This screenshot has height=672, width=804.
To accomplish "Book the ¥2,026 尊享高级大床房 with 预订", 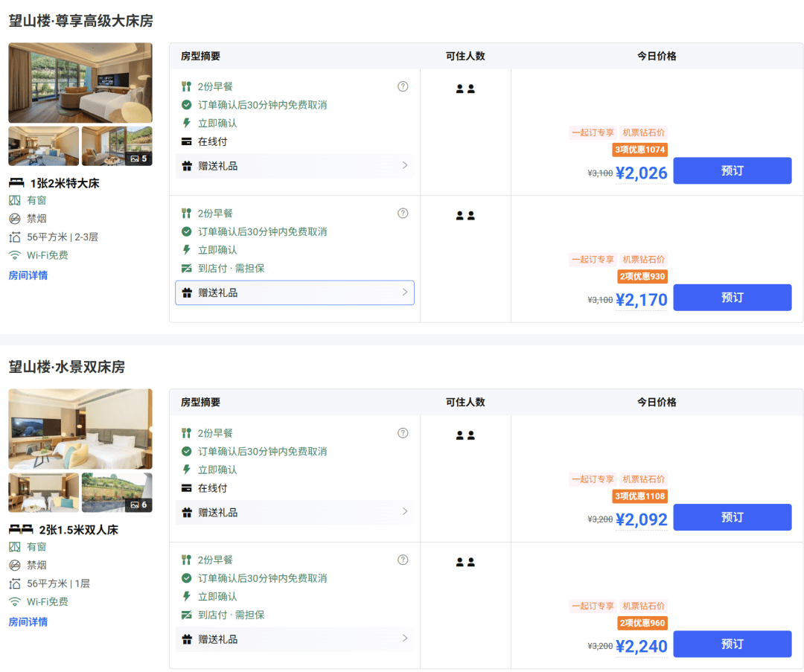I will 733,170.
